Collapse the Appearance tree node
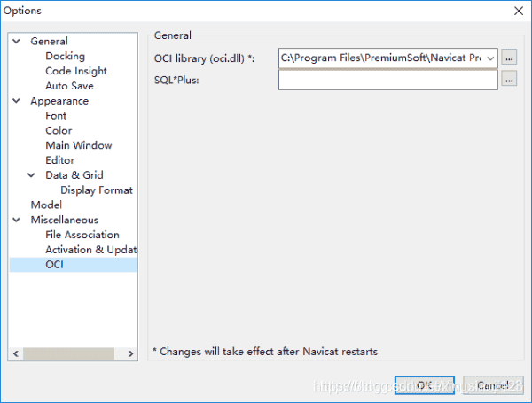The height and width of the screenshot is (403, 532). coord(16,101)
